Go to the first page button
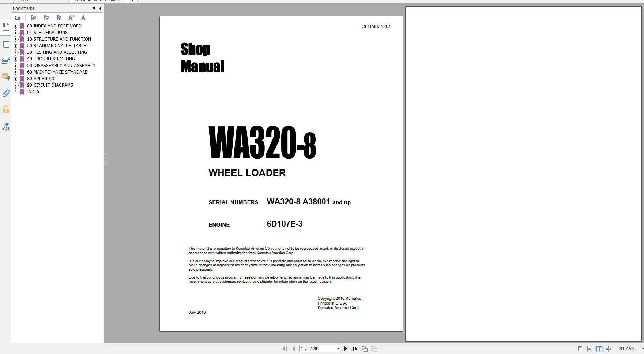This screenshot has width=644, height=354. click(x=285, y=349)
